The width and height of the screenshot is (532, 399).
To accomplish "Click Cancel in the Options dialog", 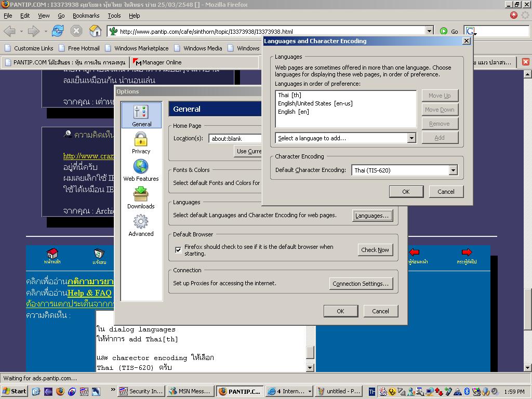I will (x=380, y=311).
